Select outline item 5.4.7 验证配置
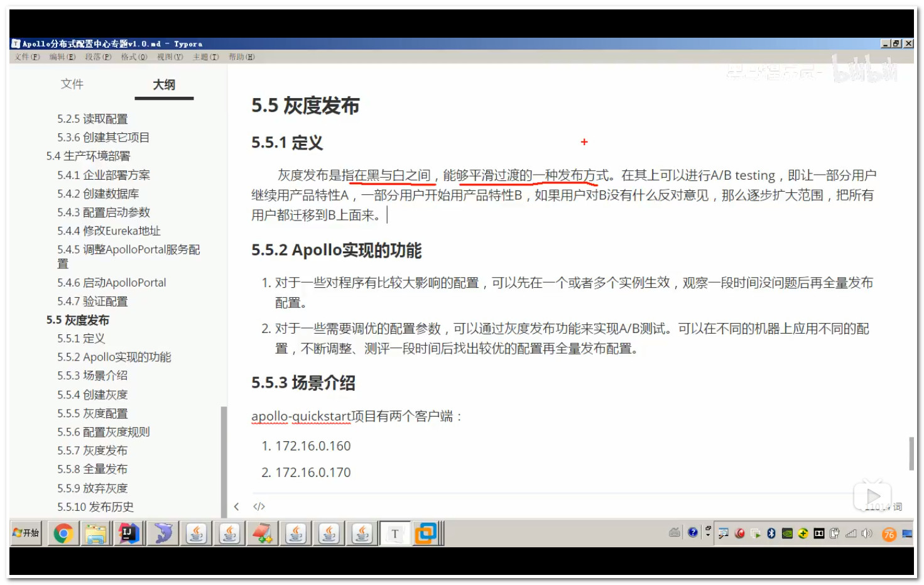The height and width of the screenshot is (585, 924). tap(92, 301)
